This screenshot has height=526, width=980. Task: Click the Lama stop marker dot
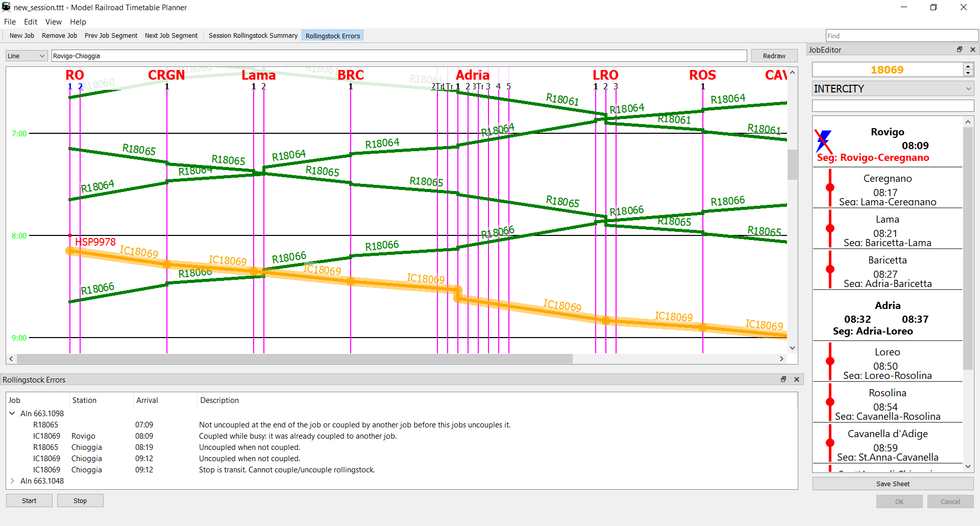pyautogui.click(x=830, y=228)
